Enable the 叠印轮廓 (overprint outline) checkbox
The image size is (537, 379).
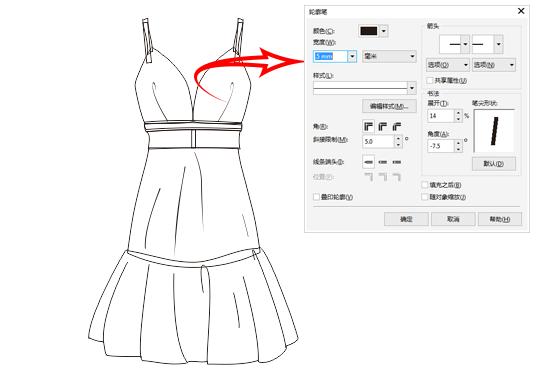pos(316,197)
